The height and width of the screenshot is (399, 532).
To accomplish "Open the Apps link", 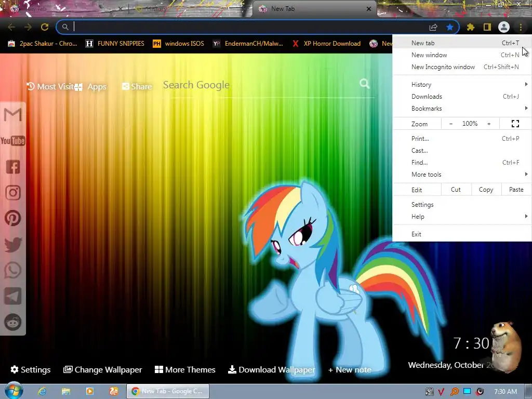I will (91, 87).
